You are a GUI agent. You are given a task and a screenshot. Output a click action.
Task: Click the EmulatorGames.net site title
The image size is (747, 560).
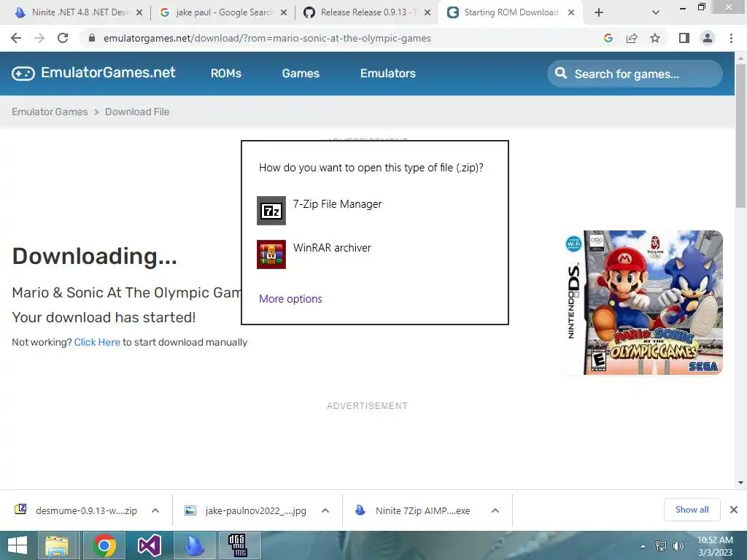click(x=108, y=72)
